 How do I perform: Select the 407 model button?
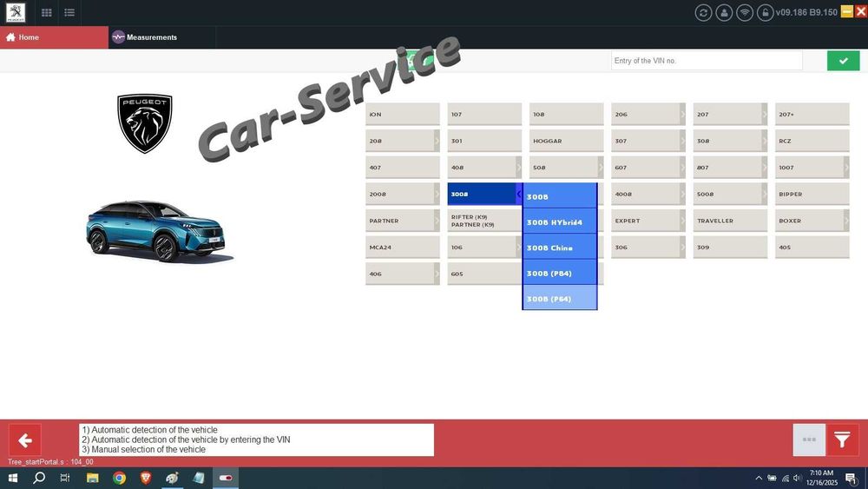(x=403, y=168)
